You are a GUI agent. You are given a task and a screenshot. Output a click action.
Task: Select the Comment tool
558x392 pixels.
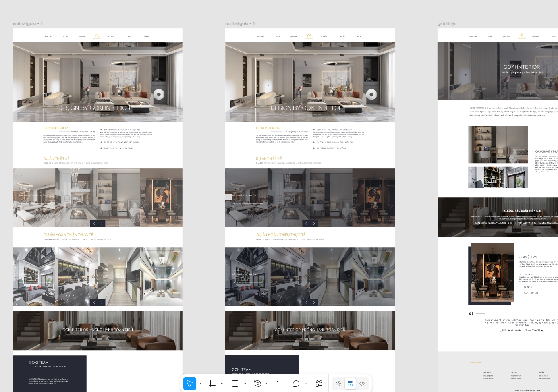pyautogui.click(x=296, y=384)
